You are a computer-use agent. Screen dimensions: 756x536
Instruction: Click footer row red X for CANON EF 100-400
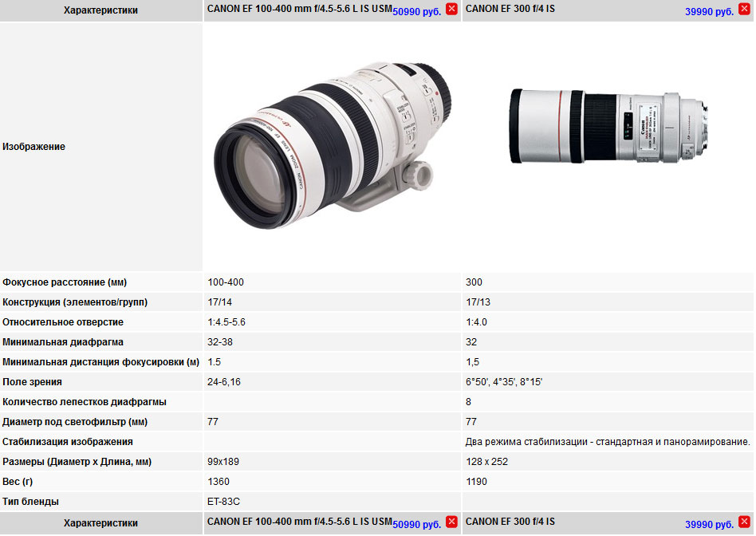pos(451,522)
